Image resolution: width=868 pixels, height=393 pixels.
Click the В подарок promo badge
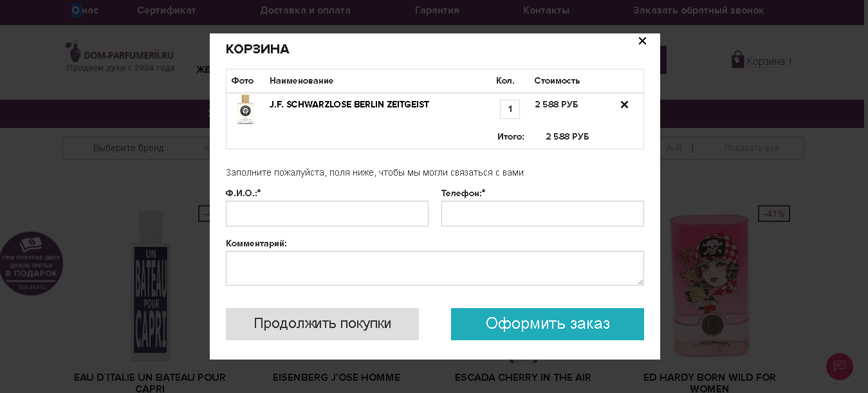click(31, 264)
